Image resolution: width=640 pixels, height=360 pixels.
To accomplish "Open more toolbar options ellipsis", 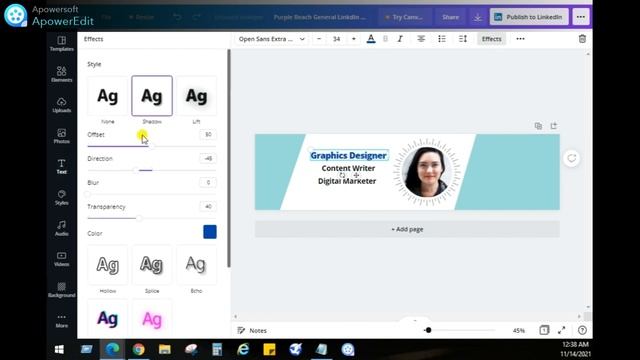I will pos(520,39).
